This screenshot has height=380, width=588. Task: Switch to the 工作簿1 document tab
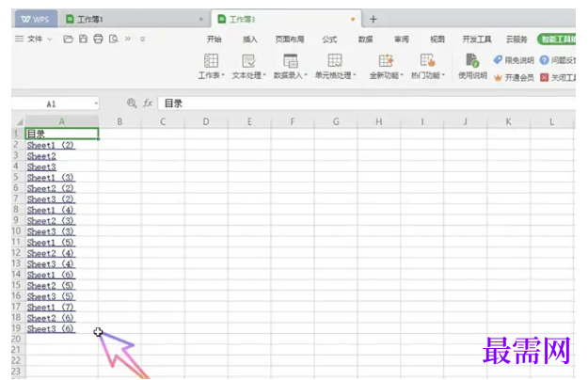(x=134, y=19)
